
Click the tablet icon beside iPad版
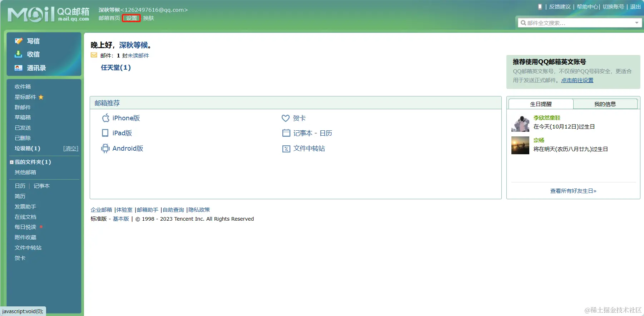tap(105, 133)
